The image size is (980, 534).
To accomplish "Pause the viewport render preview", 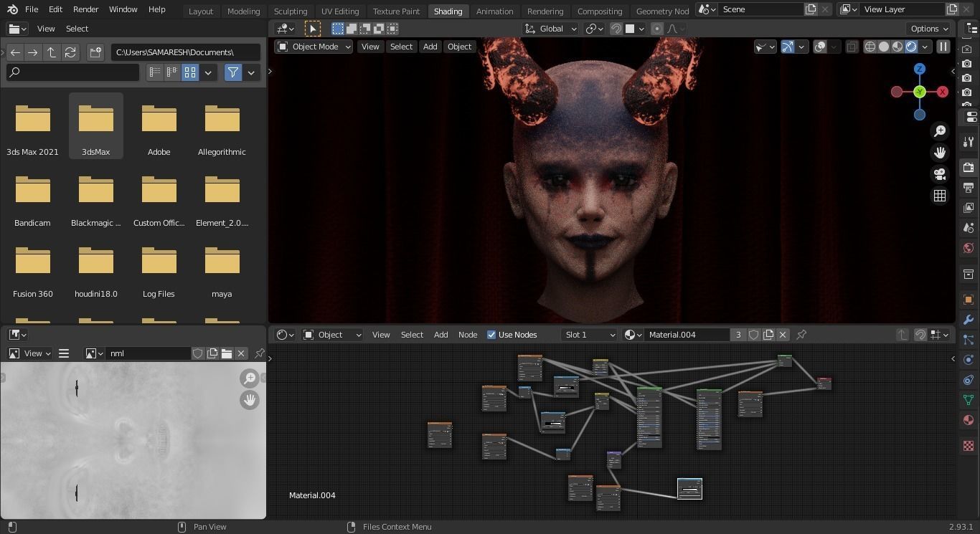I will click(943, 47).
